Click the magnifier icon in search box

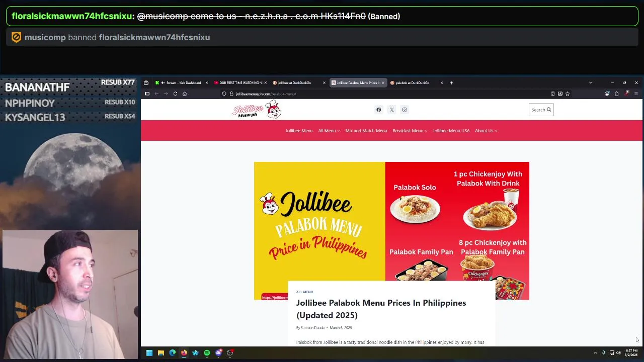[x=549, y=110]
